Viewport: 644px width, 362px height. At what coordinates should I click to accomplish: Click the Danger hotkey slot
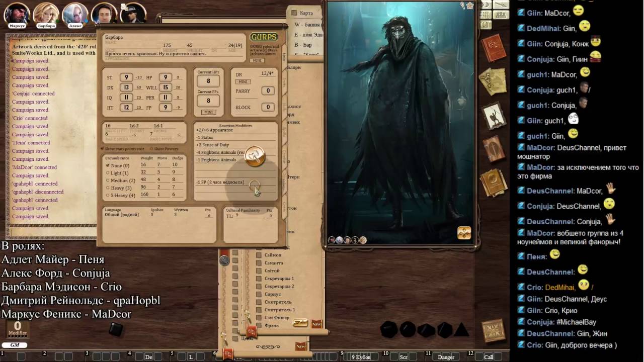click(446, 357)
